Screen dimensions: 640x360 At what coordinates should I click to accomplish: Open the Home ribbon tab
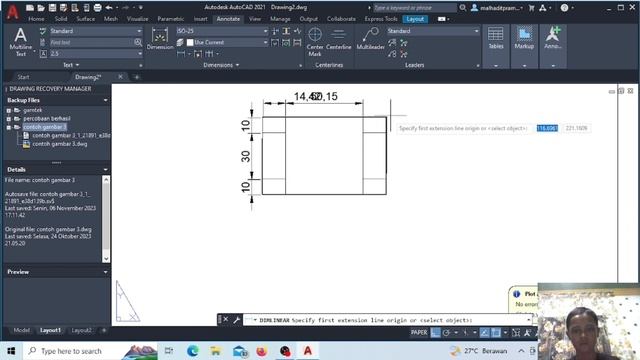tap(36, 19)
